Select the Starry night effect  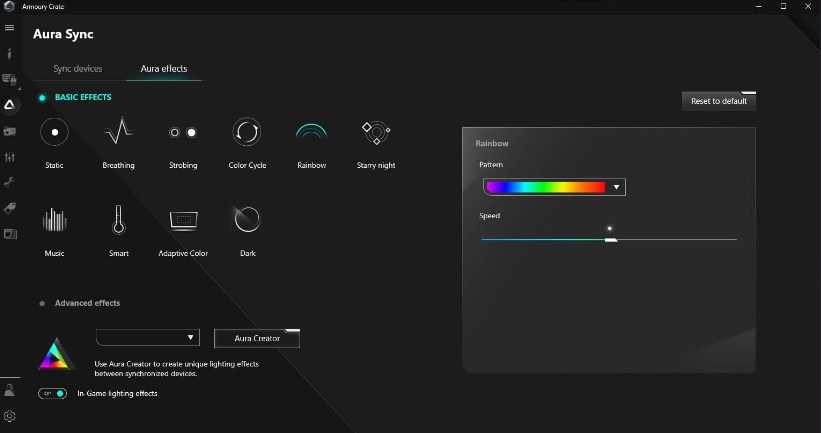click(x=375, y=132)
